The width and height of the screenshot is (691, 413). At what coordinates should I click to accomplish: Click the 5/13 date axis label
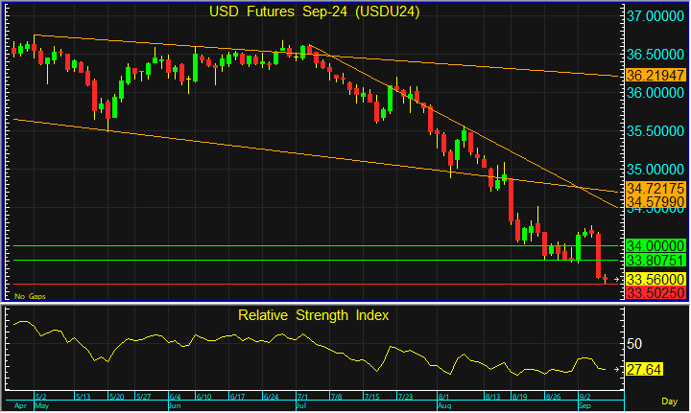(x=83, y=396)
